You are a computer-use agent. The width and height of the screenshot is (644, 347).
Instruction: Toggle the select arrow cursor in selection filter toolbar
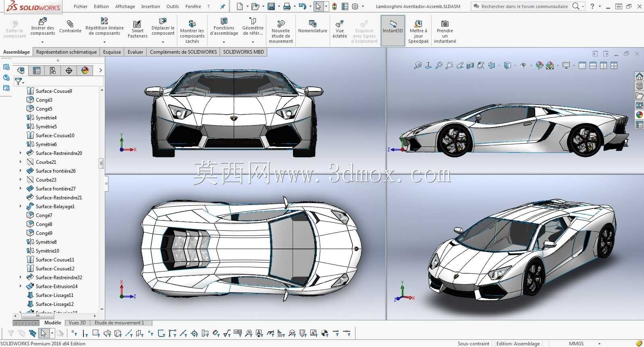[x=43, y=333]
